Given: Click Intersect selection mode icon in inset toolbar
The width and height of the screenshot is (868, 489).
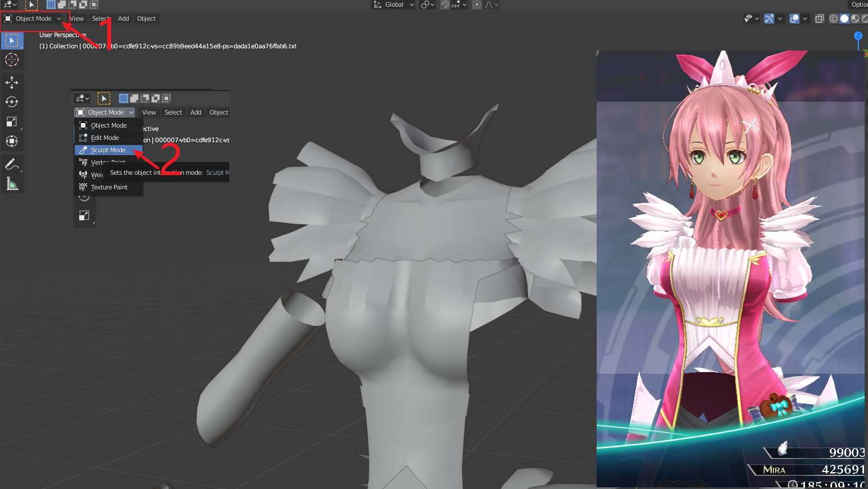Looking at the screenshot, I should (x=166, y=98).
